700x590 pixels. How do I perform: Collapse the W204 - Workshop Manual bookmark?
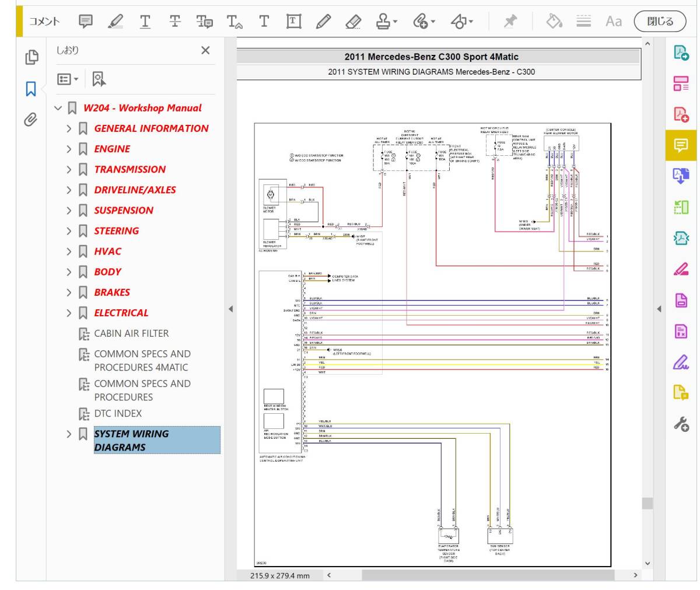(58, 108)
